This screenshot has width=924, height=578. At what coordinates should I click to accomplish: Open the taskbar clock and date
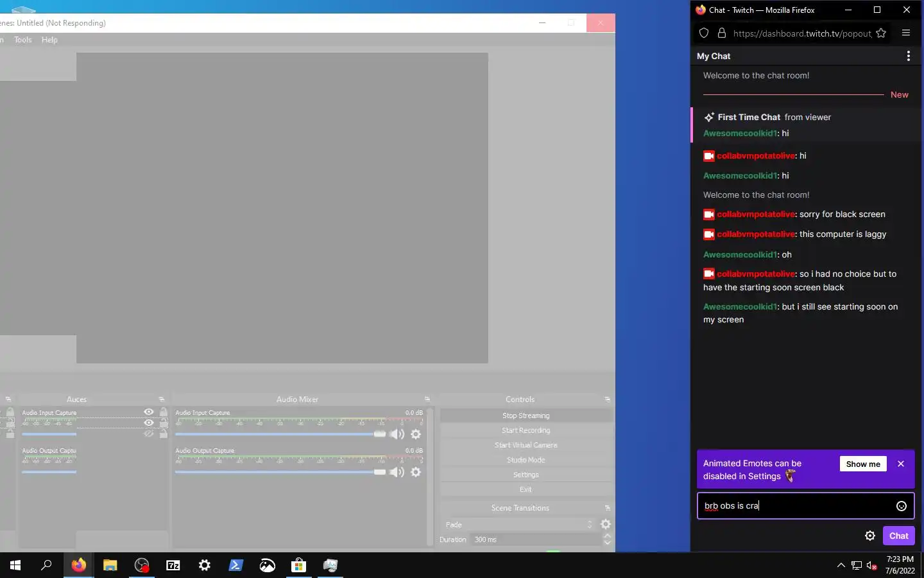(x=900, y=565)
